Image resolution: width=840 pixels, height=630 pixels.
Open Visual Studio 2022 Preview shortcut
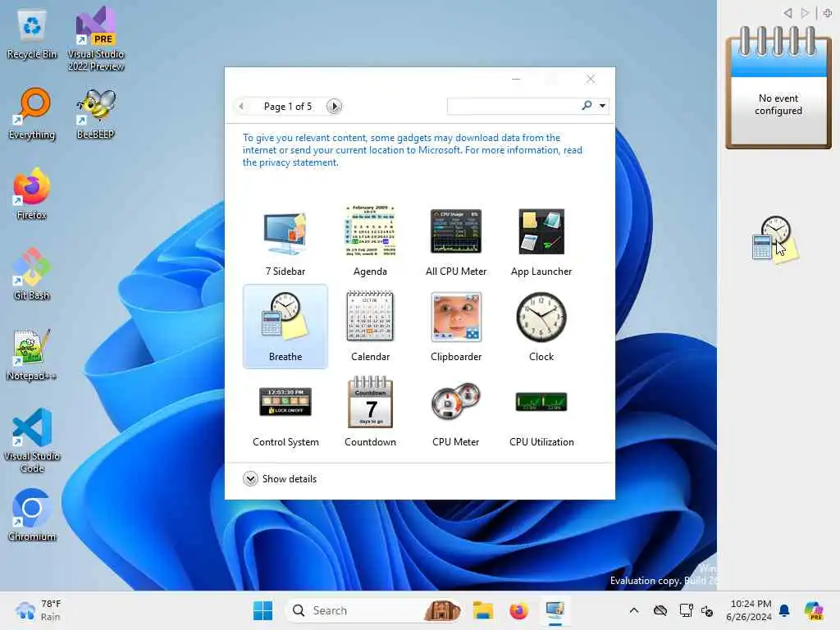click(96, 39)
